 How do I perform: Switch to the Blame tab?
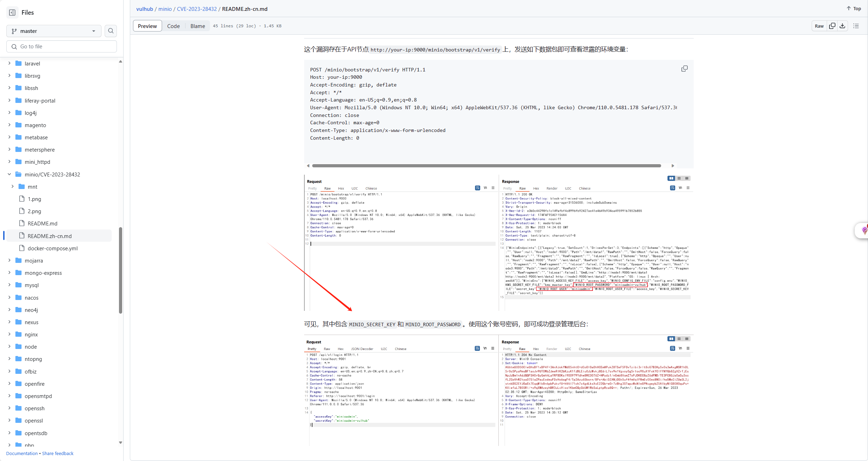197,26
